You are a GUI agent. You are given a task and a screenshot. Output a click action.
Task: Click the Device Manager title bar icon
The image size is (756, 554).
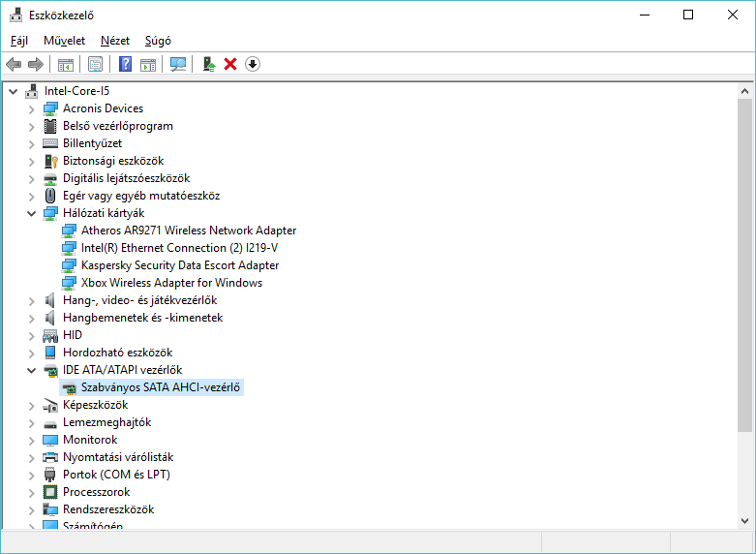[x=16, y=15]
